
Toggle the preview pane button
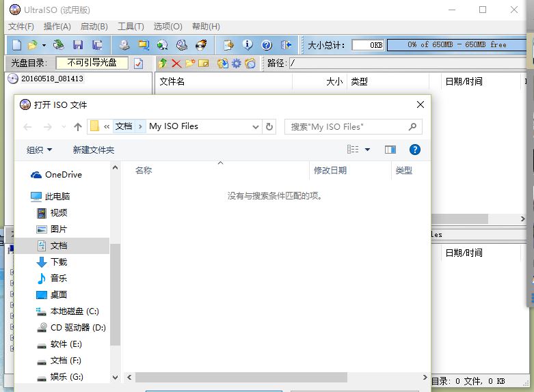390,150
